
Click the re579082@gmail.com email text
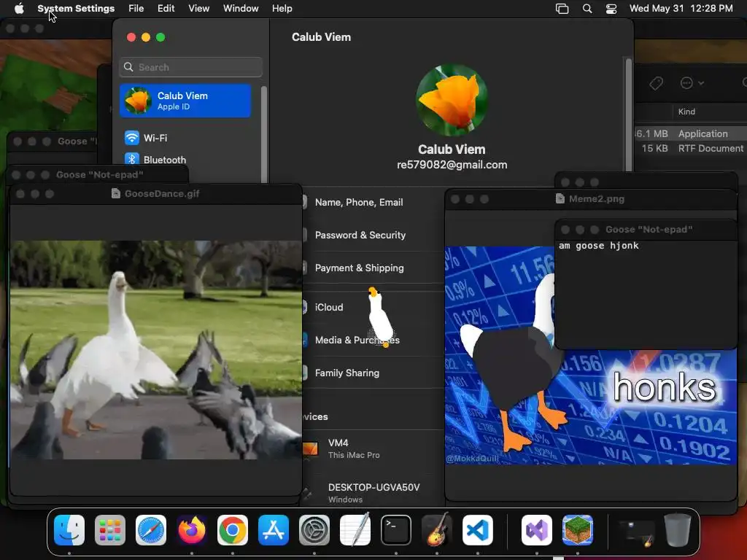pos(452,165)
